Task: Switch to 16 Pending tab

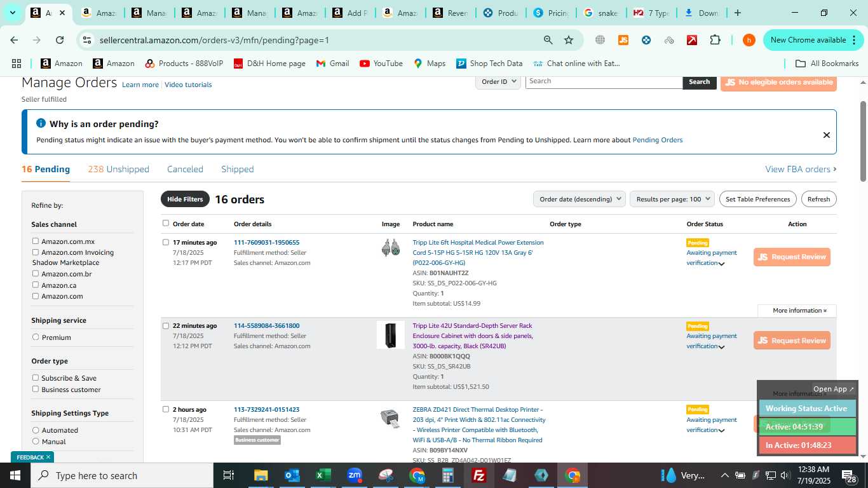Action: [46, 169]
